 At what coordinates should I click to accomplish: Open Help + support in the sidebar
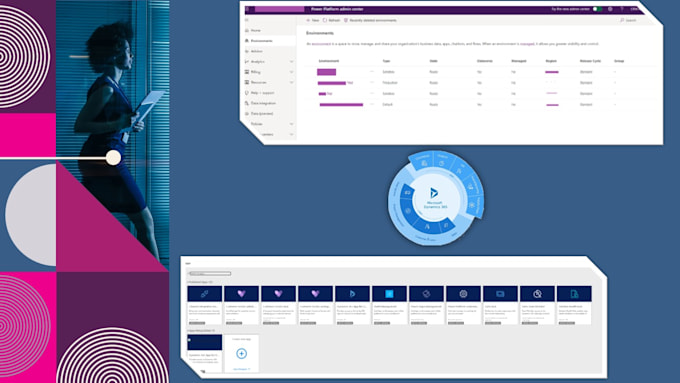260,93
